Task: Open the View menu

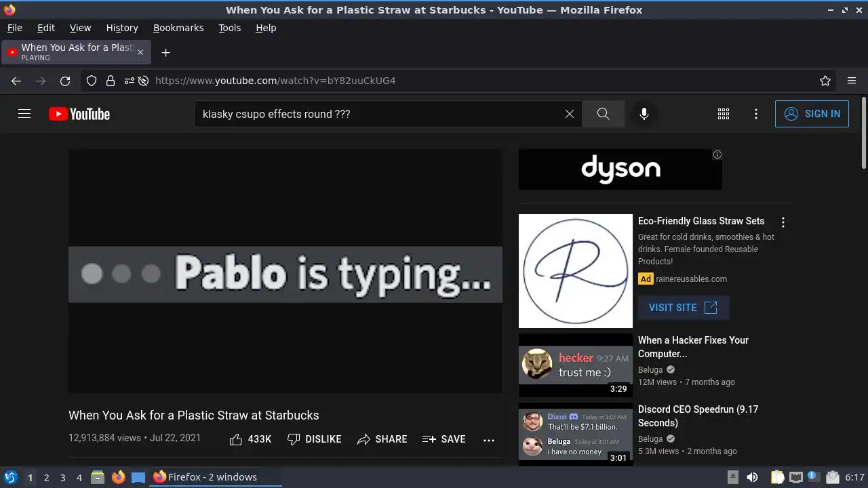Action: click(80, 28)
